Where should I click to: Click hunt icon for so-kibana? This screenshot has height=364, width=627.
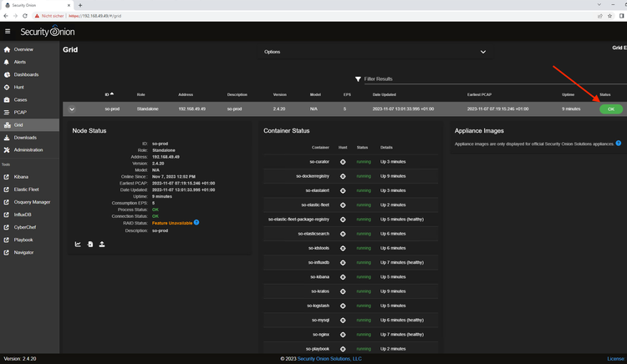click(x=343, y=276)
